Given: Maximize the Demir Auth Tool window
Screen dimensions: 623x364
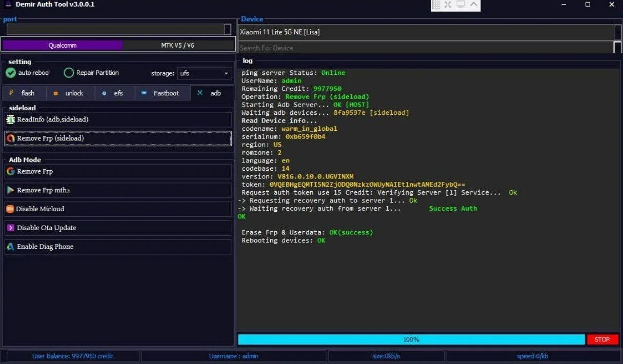Looking at the screenshot, I should (x=588, y=5).
